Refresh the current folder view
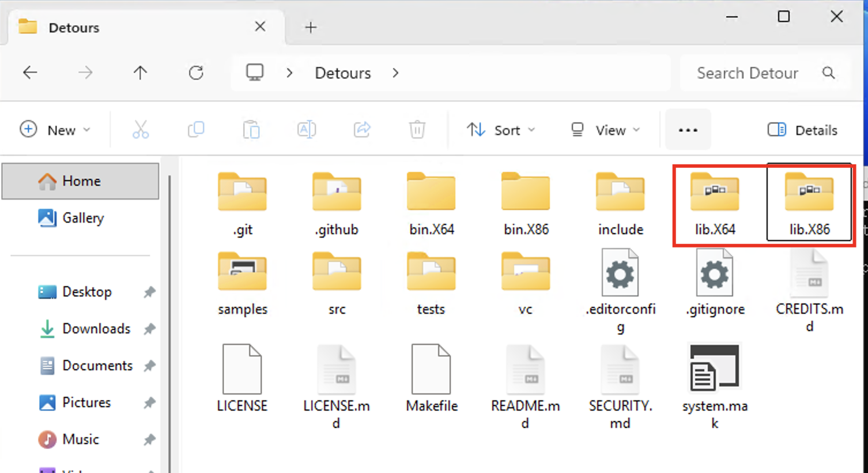868x473 pixels. coord(196,73)
